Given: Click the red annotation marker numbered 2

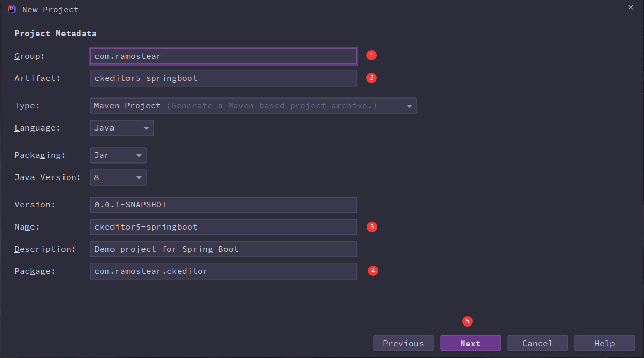Looking at the screenshot, I should [x=372, y=78].
